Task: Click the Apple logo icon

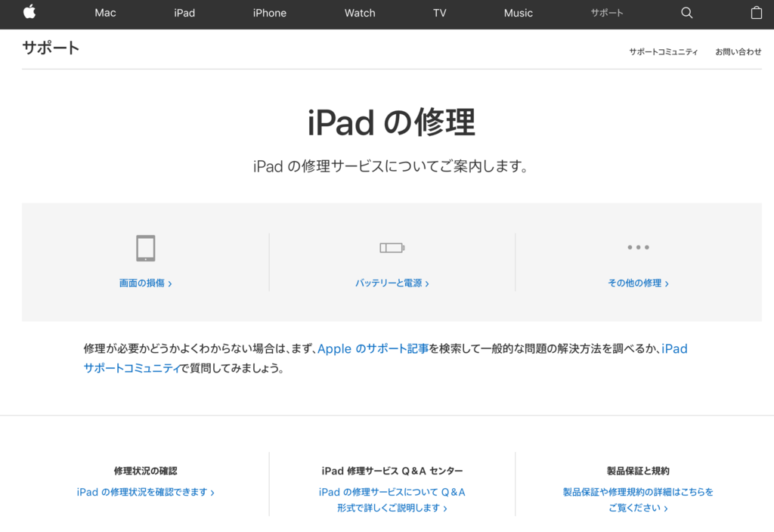Action: pos(29,12)
